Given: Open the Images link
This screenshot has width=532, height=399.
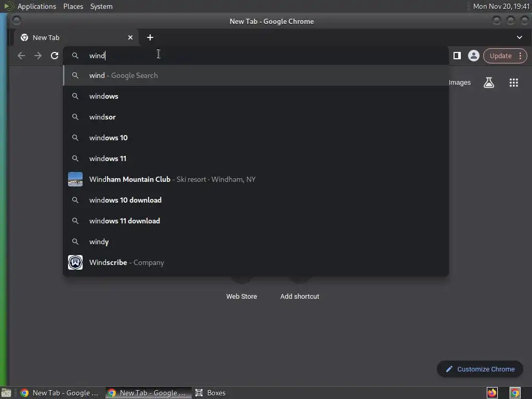Looking at the screenshot, I should pos(459,83).
